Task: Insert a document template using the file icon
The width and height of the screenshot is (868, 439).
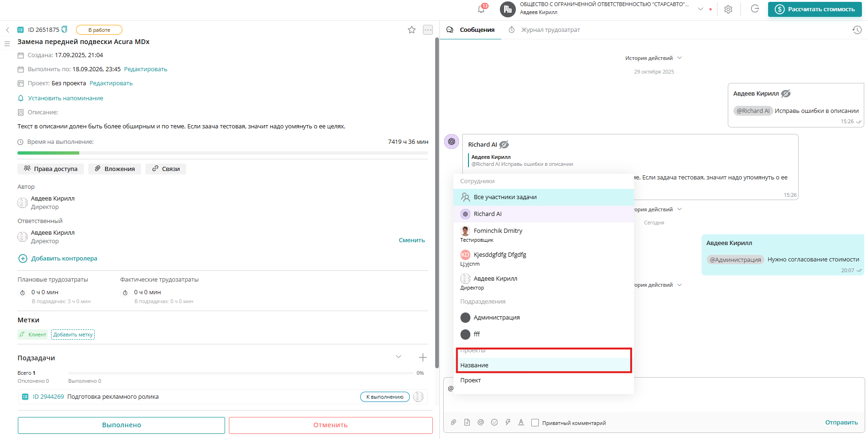Action: pos(467,422)
